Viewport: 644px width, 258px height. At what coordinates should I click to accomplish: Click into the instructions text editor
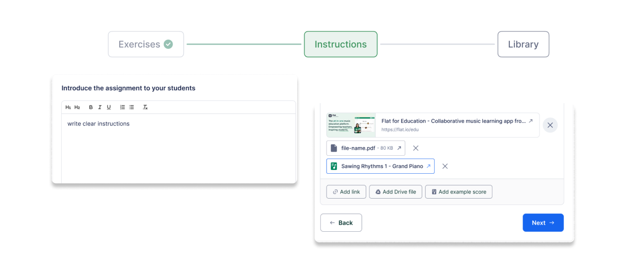point(178,147)
